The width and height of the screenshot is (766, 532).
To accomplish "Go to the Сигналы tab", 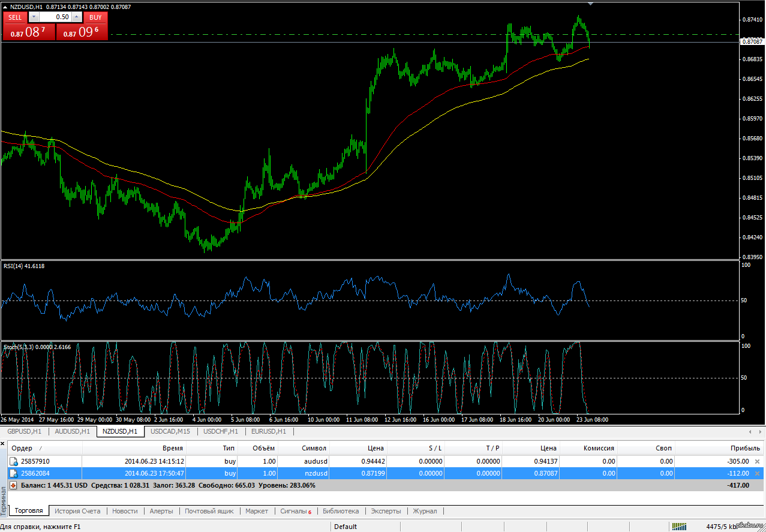I will (x=295, y=511).
